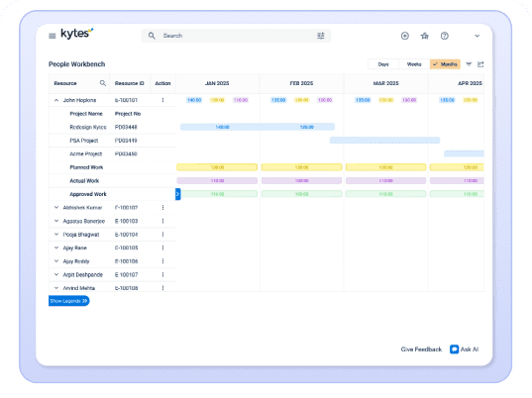Open the Ask AI chat
532x398 pixels.
pos(465,349)
